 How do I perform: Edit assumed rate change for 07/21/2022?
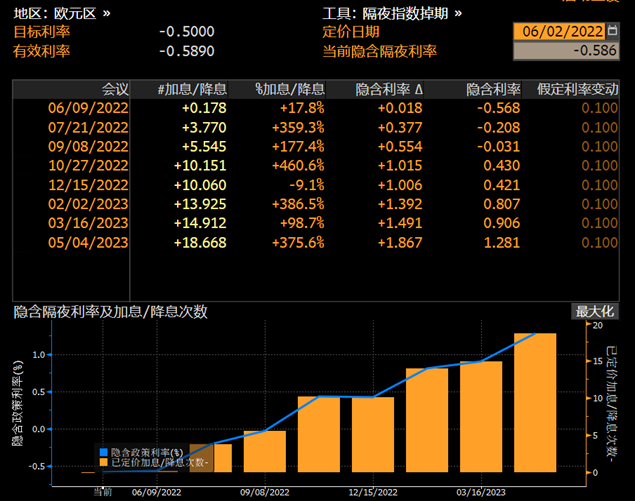(600, 127)
